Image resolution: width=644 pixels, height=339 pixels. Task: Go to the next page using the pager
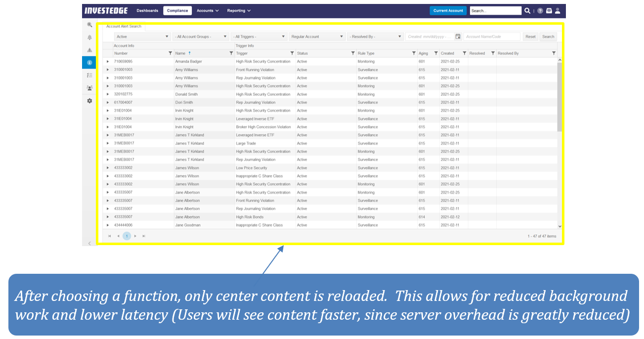click(135, 236)
